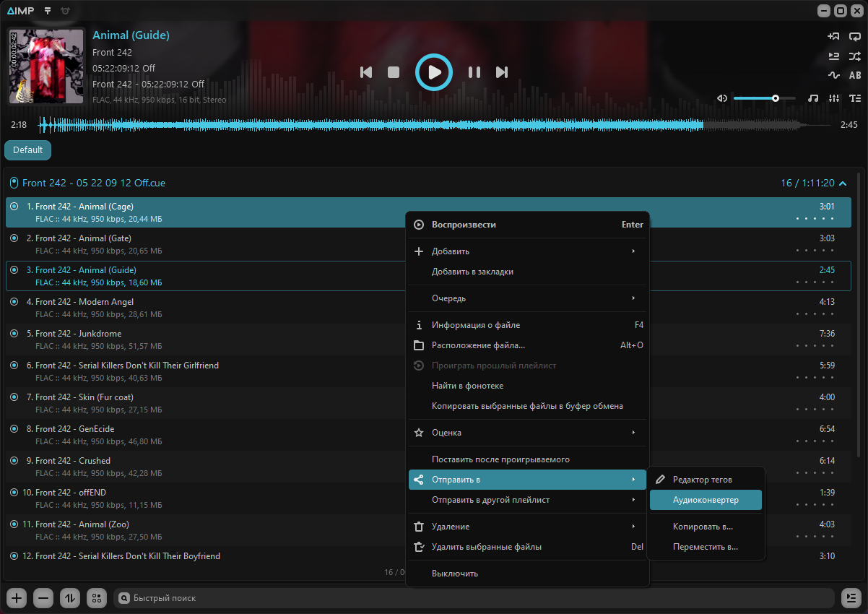Open the alarm scheduler icon in the title bar
The height and width of the screenshot is (614, 868).
pos(66,11)
